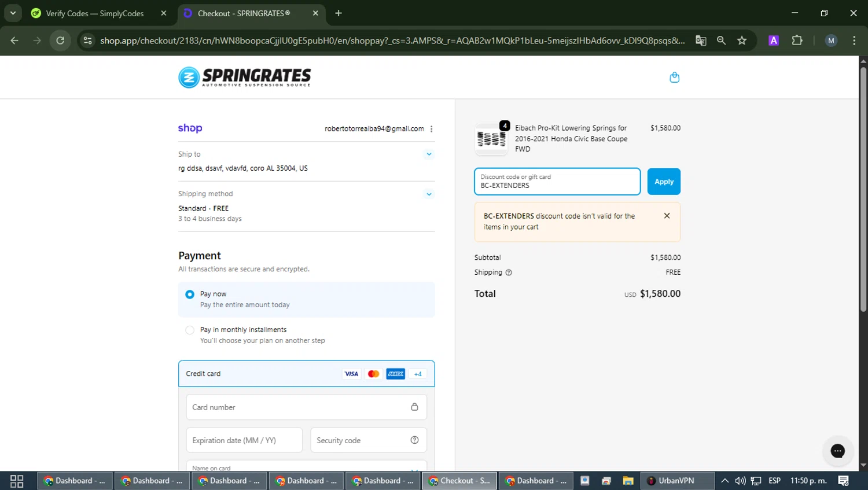The image size is (868, 490).
Task: Click the Discount code or gift card field
Action: point(557,182)
